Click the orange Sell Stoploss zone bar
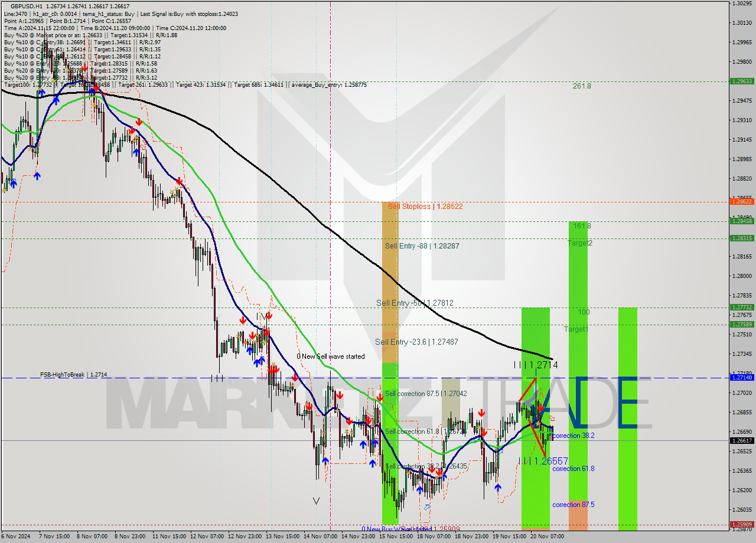 [390, 282]
